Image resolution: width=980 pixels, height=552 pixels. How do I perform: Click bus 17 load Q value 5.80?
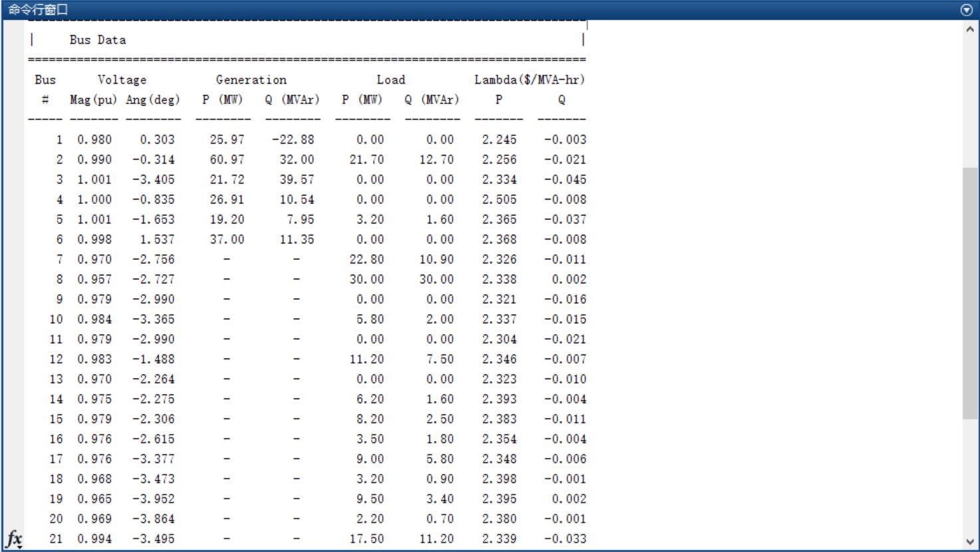[440, 459]
